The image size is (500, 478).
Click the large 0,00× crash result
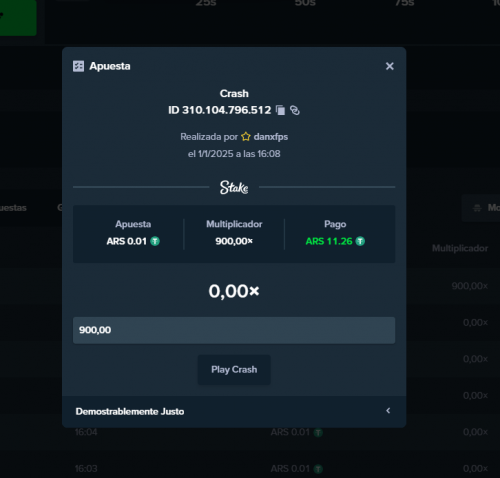pyautogui.click(x=234, y=291)
